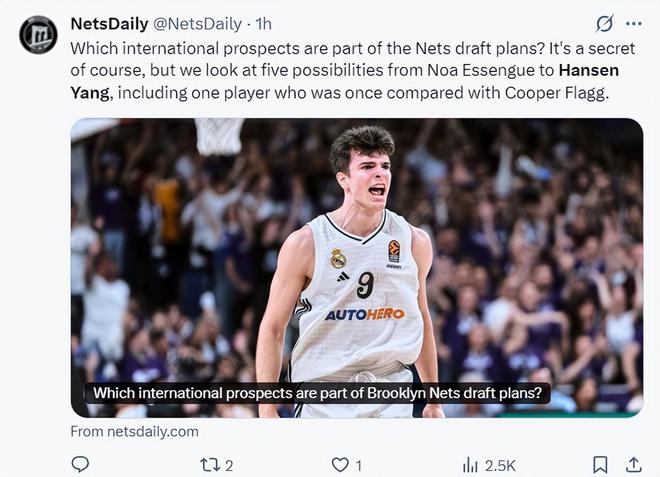
Task: Click the NetsDaily profile avatar
Action: (38, 34)
